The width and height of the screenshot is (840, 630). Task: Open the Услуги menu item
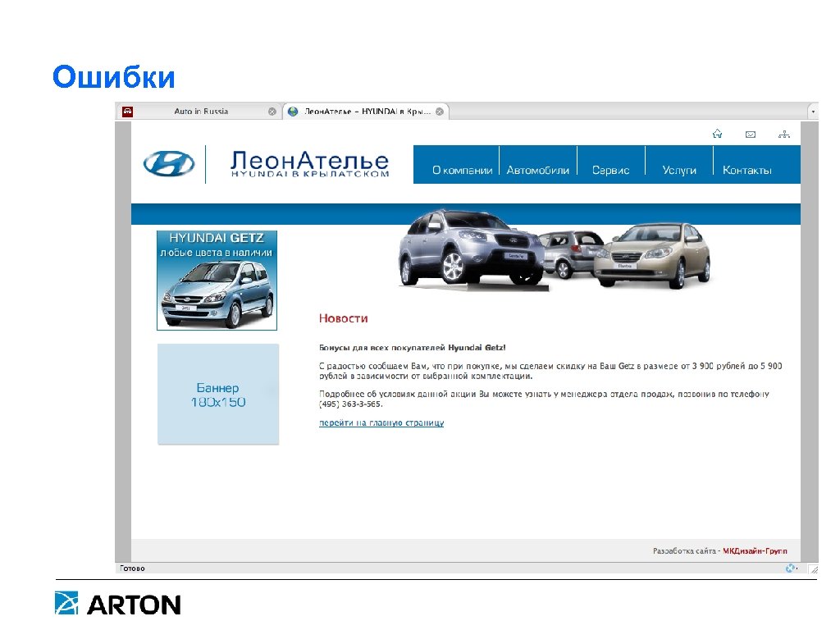point(679,171)
